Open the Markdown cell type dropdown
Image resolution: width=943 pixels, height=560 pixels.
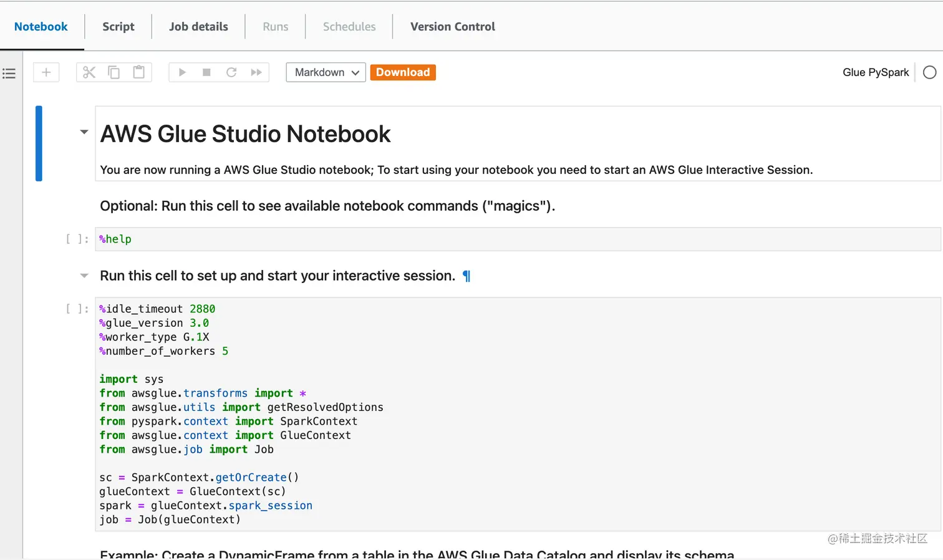pyautogui.click(x=326, y=72)
